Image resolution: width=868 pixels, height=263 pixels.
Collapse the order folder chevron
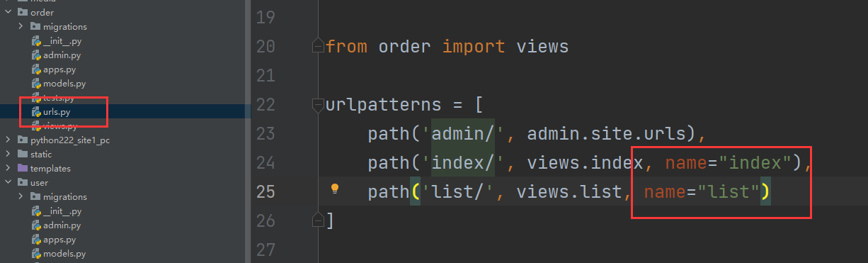point(8,12)
